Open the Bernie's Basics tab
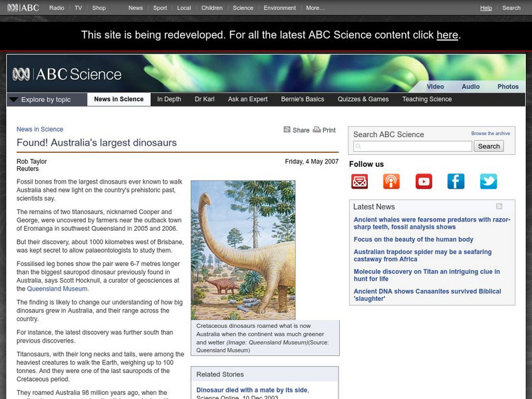Viewport: 532px width, 399px height. coord(303,99)
